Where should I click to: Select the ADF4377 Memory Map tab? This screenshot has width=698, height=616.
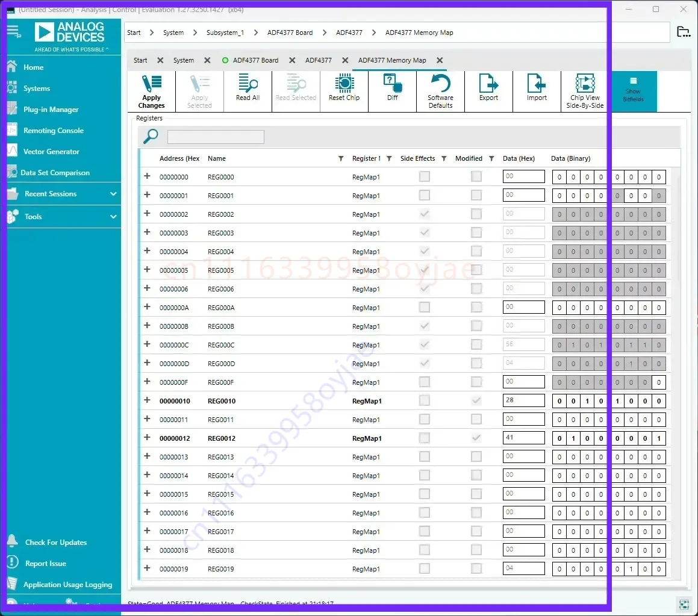pyautogui.click(x=392, y=60)
